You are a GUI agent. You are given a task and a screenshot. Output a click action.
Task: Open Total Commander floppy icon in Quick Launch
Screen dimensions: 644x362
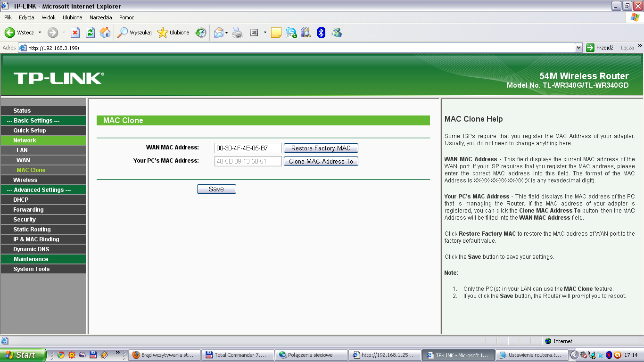(93, 355)
